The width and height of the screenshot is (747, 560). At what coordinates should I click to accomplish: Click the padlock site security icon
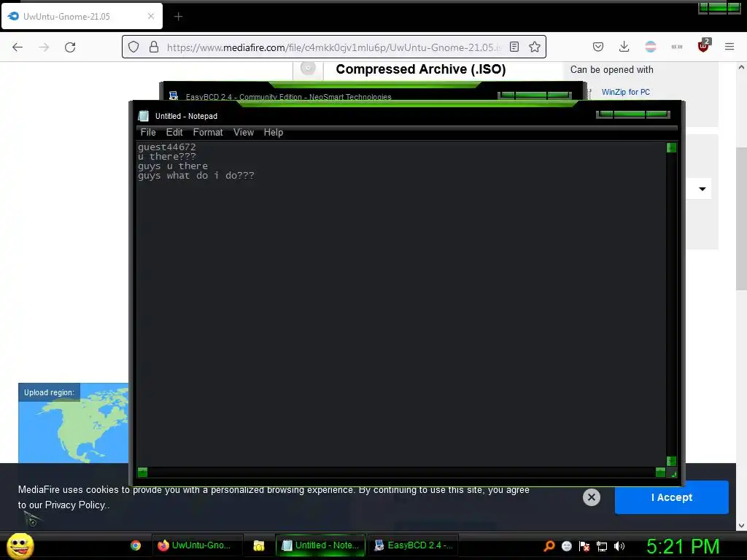coord(153,47)
